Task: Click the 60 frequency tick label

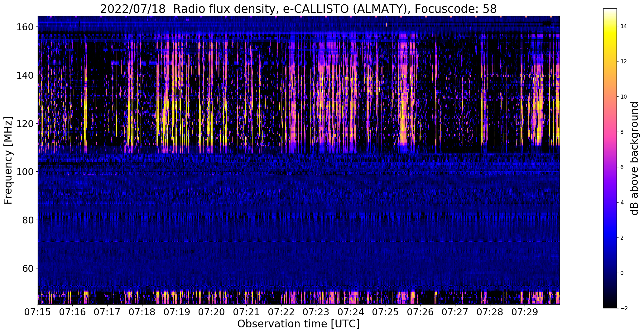Action: click(28, 268)
